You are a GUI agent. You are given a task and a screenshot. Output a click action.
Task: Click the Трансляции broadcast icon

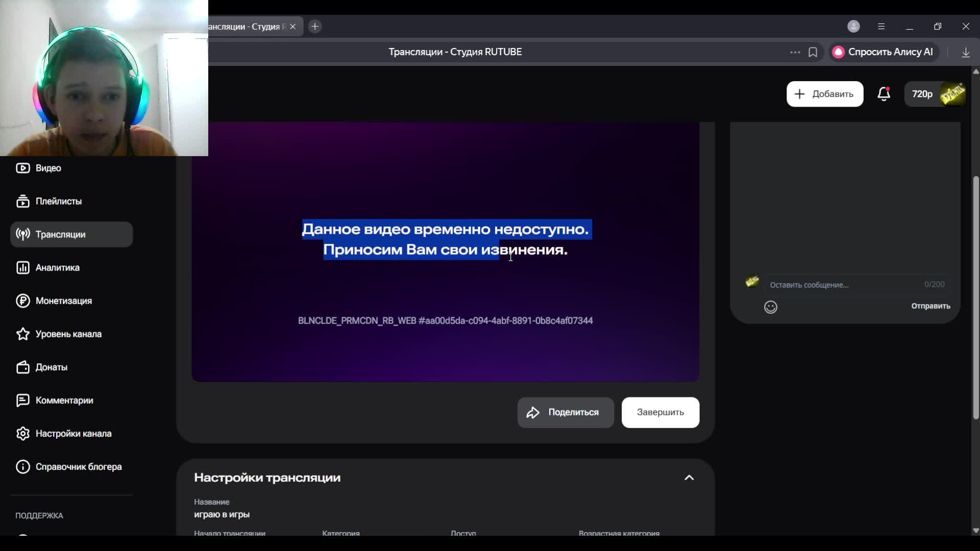point(22,234)
